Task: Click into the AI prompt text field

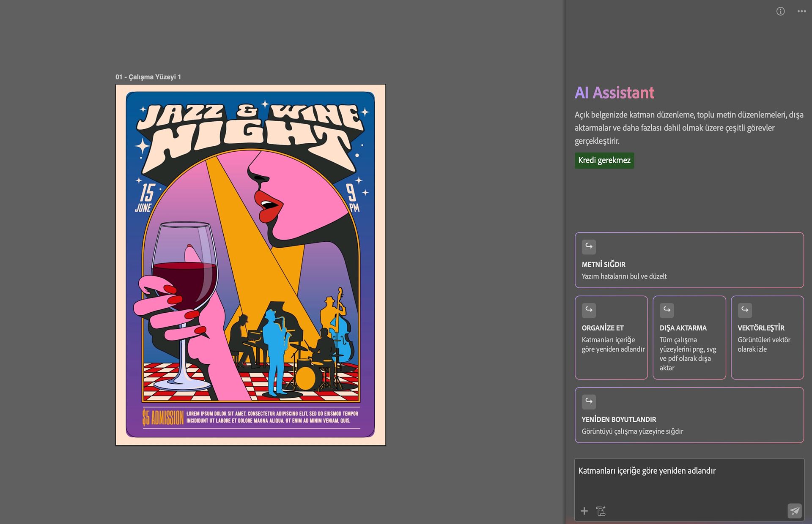Action: click(689, 481)
